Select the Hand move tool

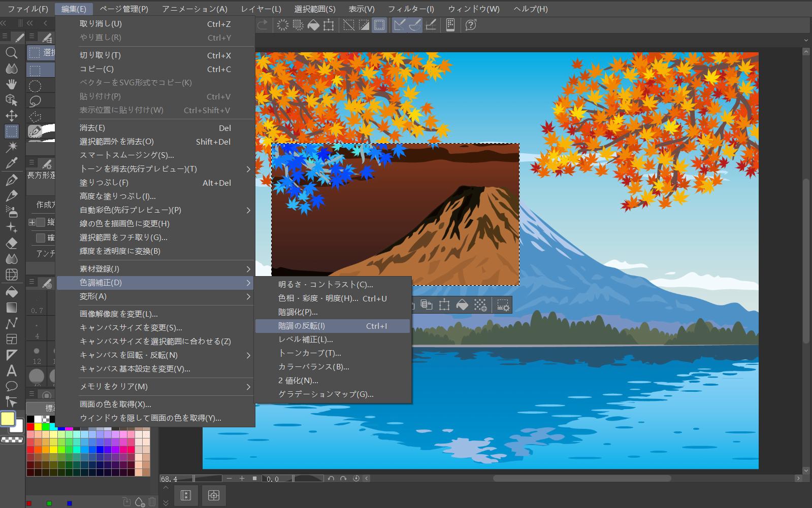point(11,84)
